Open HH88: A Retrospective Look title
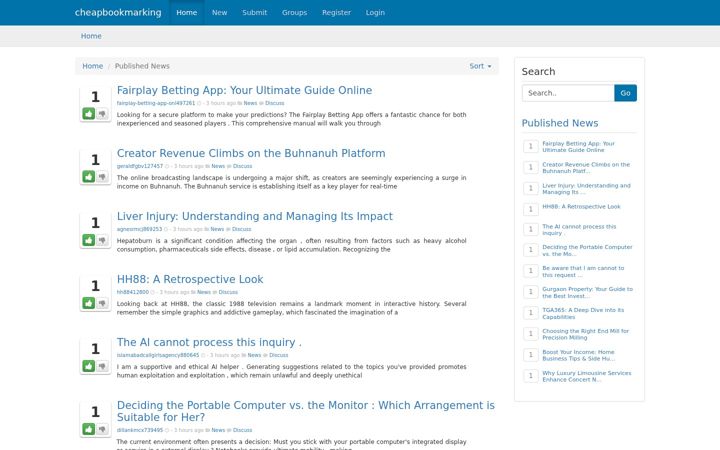 190,279
